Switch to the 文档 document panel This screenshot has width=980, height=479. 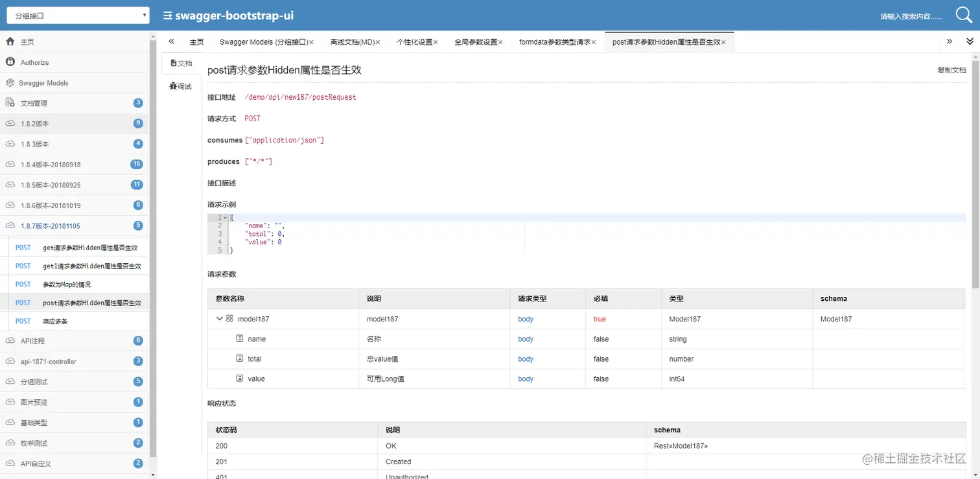pyautogui.click(x=180, y=64)
